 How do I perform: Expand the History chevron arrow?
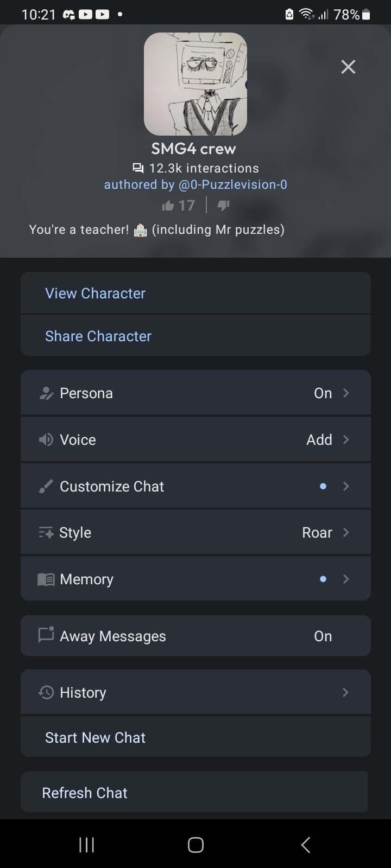click(x=345, y=692)
